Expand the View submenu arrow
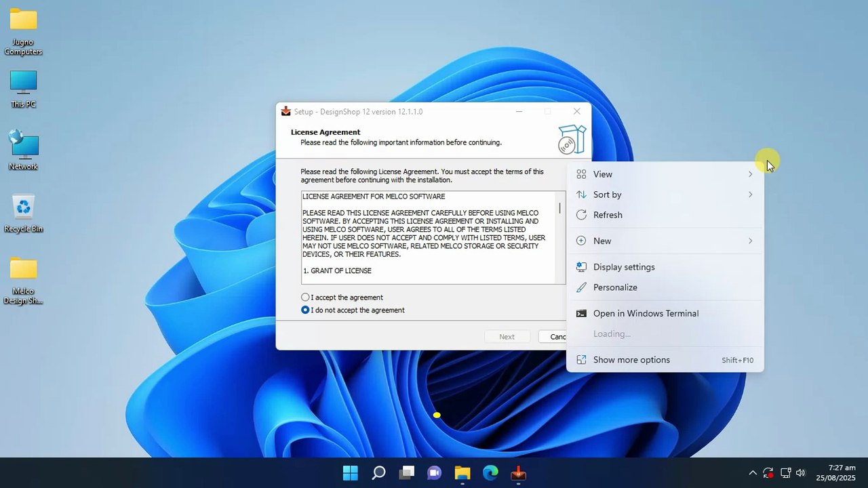Image resolution: width=868 pixels, height=488 pixels. coord(750,174)
